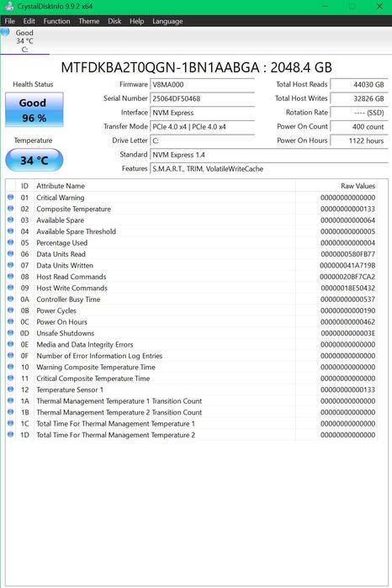Select the Data Units Written attribute name
The height and width of the screenshot is (588, 392).
(x=65, y=266)
